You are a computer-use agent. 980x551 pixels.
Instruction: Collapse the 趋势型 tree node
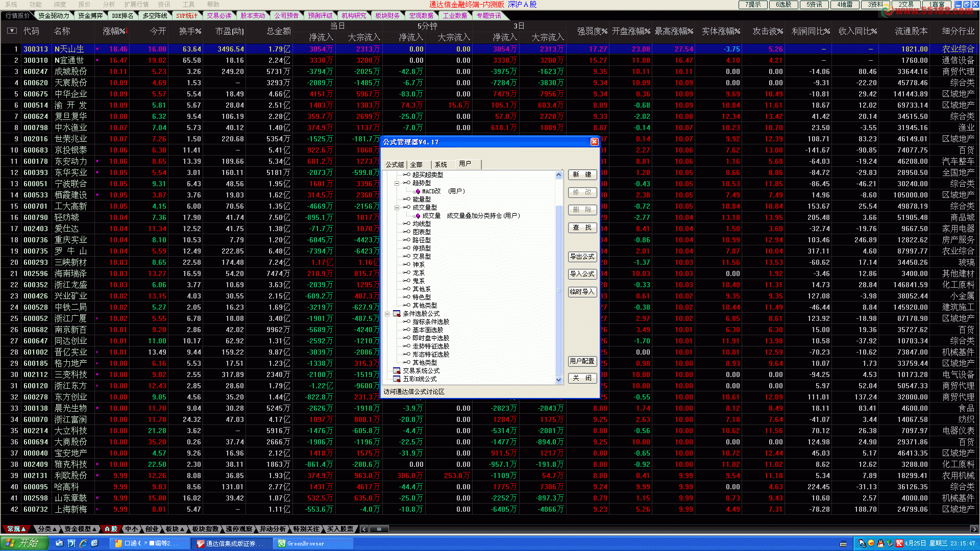397,183
